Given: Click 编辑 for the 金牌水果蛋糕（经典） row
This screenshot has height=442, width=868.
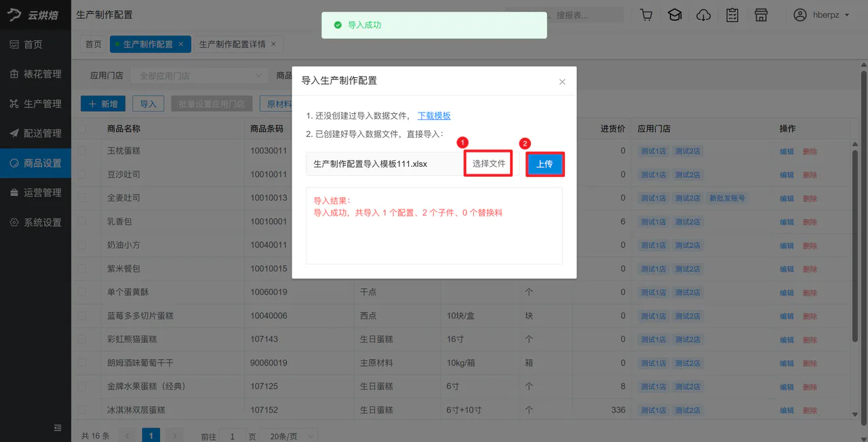Looking at the screenshot, I should pos(787,386).
